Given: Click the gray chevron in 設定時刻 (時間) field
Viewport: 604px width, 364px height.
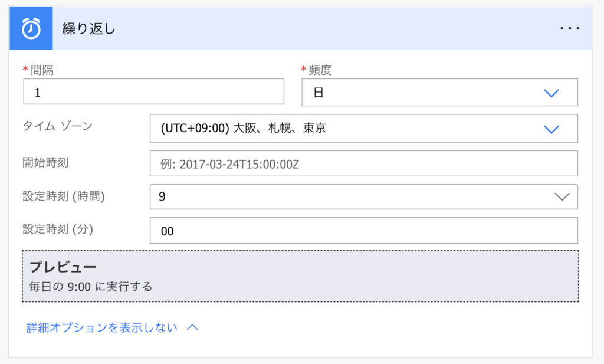Looking at the screenshot, I should click(562, 197).
